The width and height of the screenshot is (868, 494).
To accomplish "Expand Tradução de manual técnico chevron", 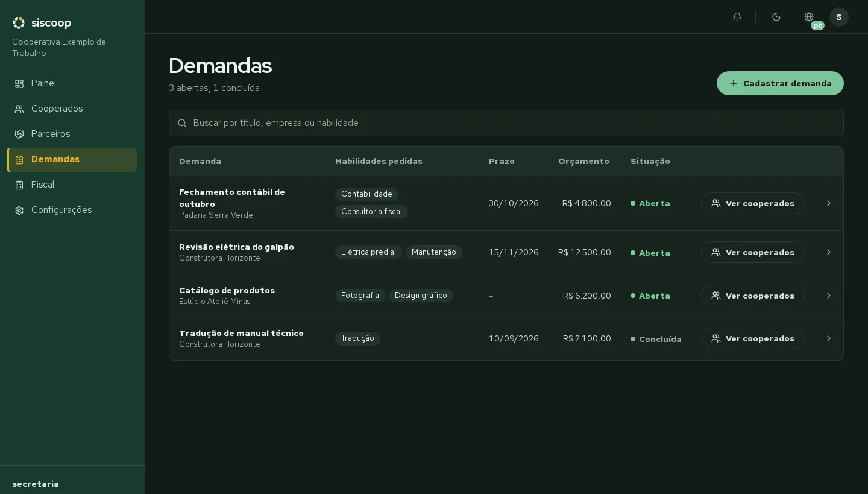I will point(829,338).
